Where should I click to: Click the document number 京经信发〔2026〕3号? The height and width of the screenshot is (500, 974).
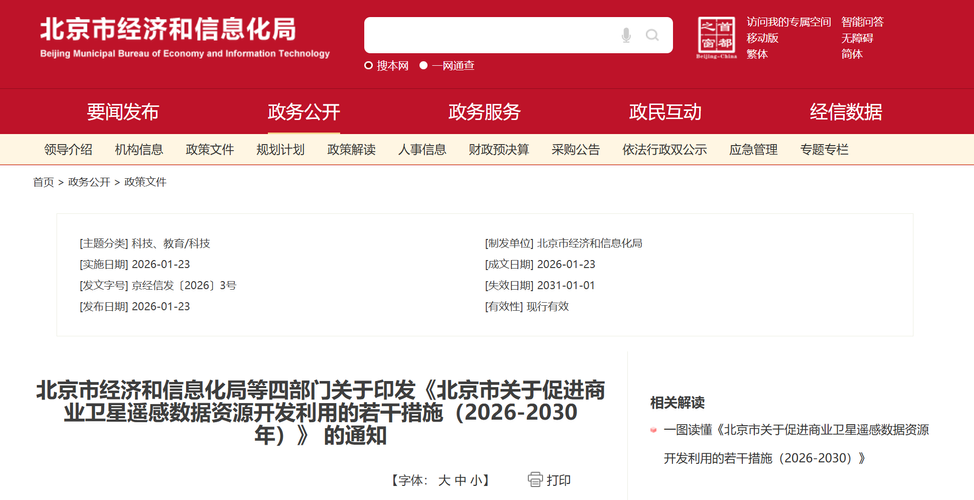click(184, 286)
